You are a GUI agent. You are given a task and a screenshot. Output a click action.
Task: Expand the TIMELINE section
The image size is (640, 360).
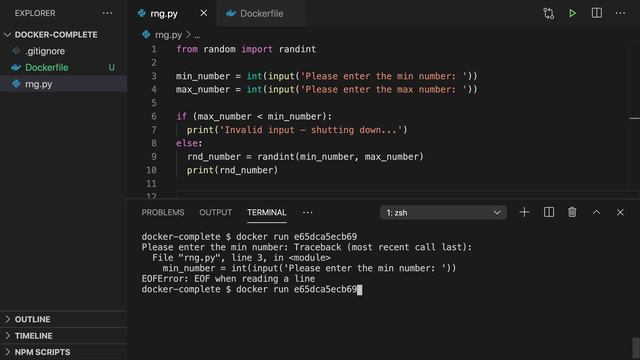pos(64,336)
